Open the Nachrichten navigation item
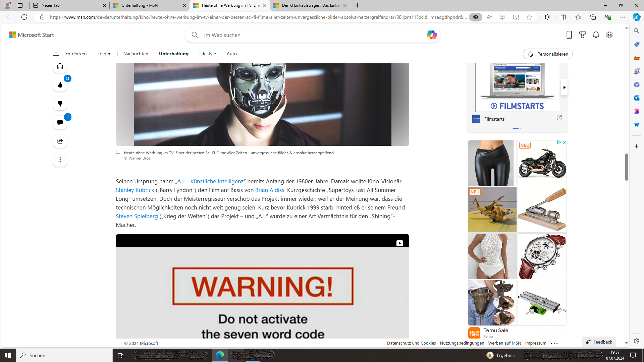The height and width of the screenshot is (362, 644). pyautogui.click(x=136, y=54)
